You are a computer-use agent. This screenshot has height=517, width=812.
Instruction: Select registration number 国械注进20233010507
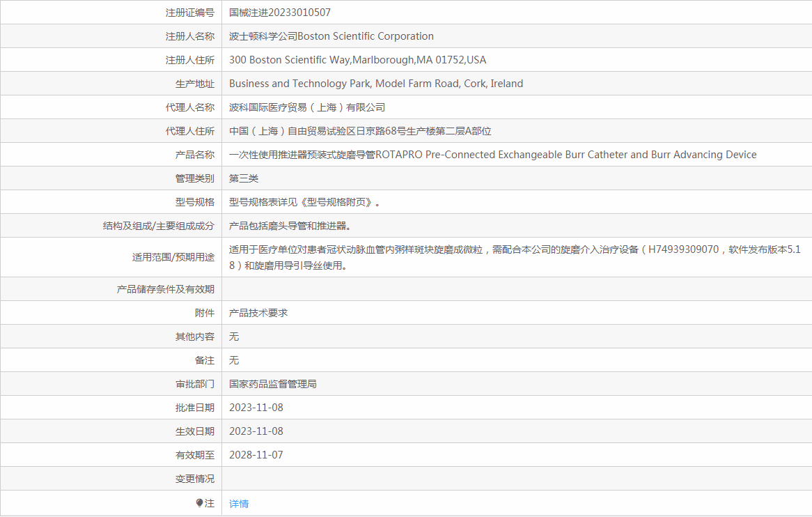[280, 13]
